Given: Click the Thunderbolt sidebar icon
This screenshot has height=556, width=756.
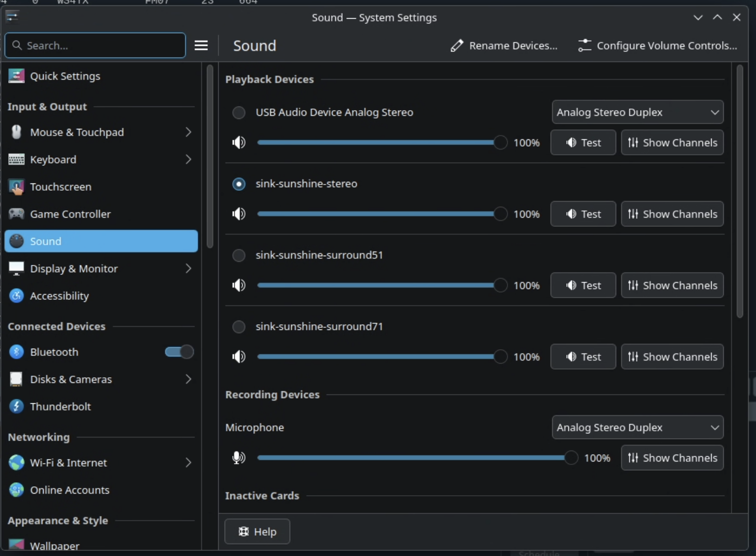Looking at the screenshot, I should click(x=16, y=406).
